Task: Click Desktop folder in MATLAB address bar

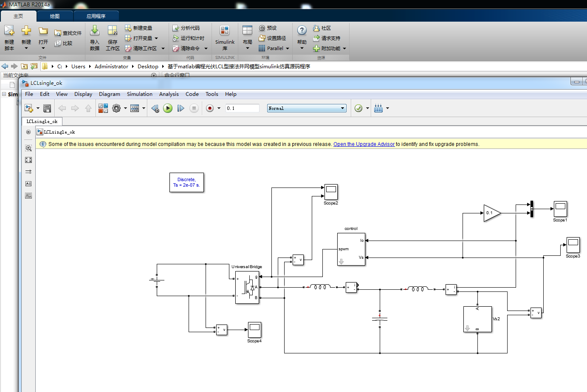Action: [x=148, y=67]
